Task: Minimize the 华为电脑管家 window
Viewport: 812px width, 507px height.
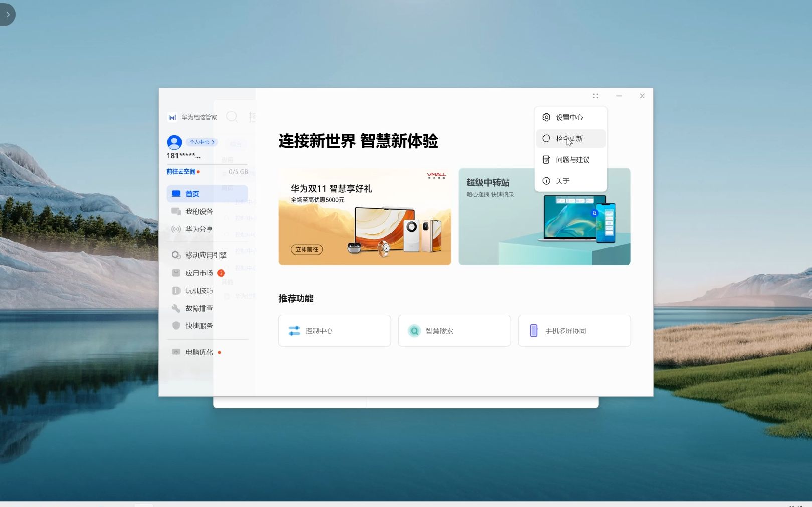Action: [x=619, y=96]
